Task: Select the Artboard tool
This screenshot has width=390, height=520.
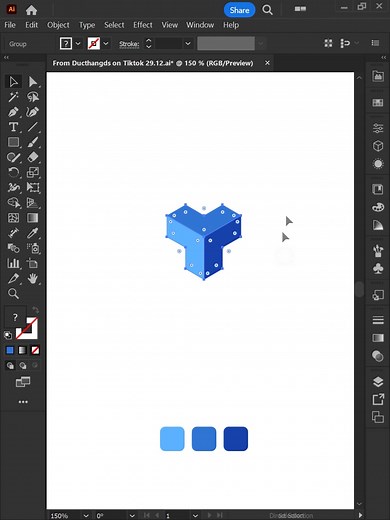Action: (33, 263)
